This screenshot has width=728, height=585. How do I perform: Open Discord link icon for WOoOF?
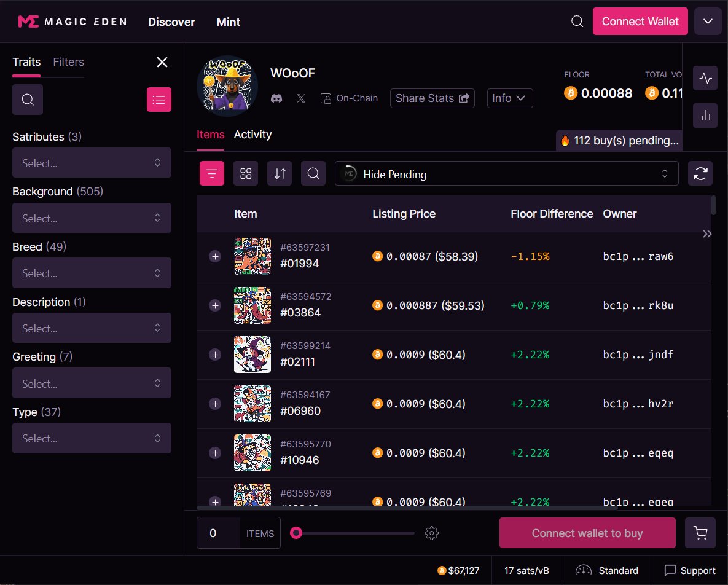tap(276, 98)
